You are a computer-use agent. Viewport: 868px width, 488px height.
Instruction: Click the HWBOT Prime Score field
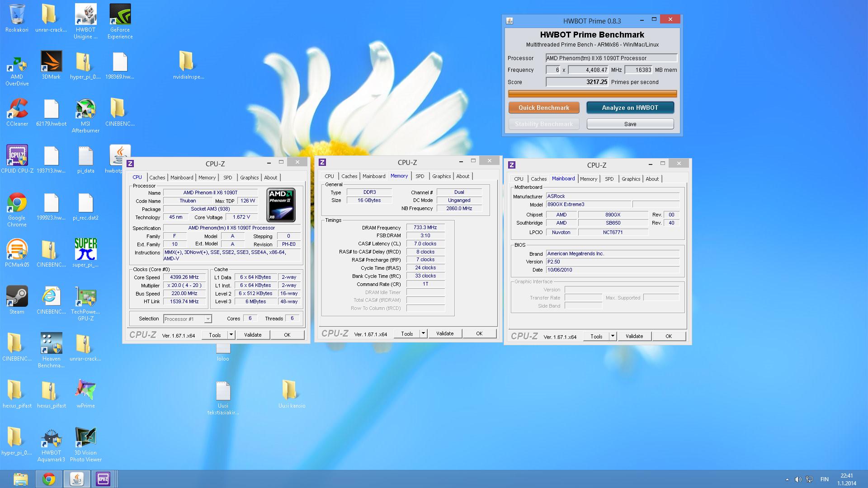pos(577,82)
